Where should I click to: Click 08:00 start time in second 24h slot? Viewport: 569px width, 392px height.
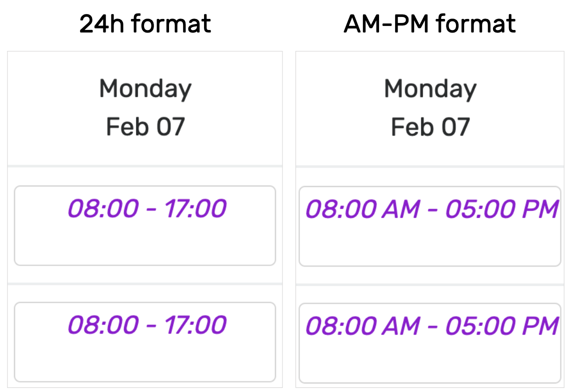[x=103, y=325]
